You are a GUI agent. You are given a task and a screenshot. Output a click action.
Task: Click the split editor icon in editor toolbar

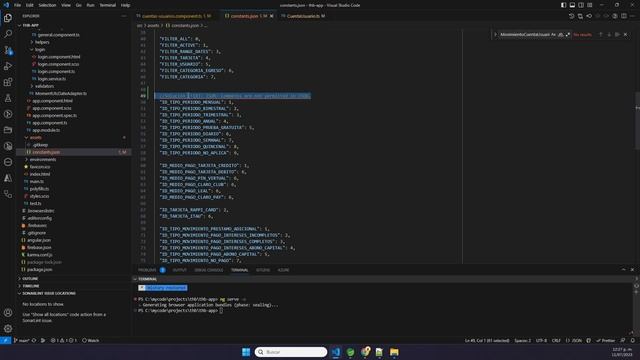624,16
